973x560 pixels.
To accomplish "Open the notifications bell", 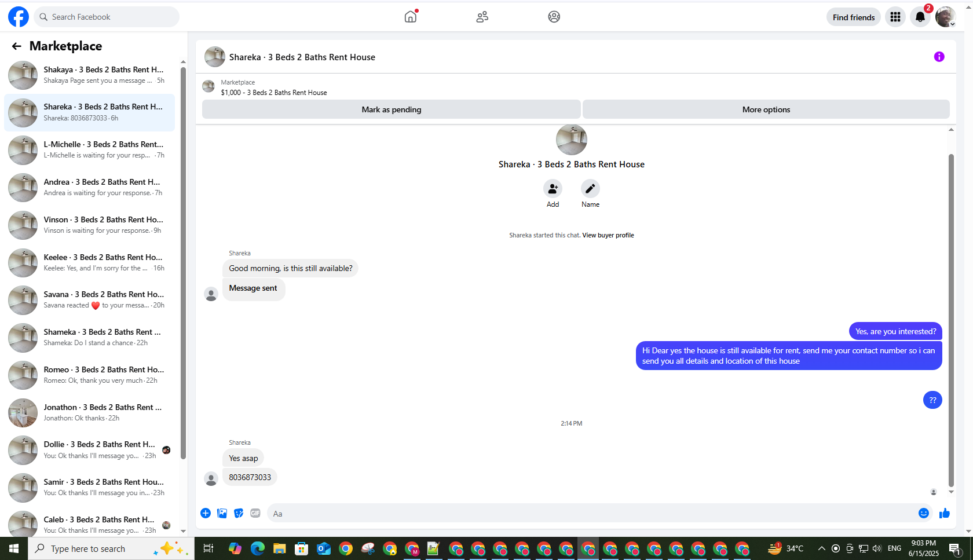I will point(920,17).
